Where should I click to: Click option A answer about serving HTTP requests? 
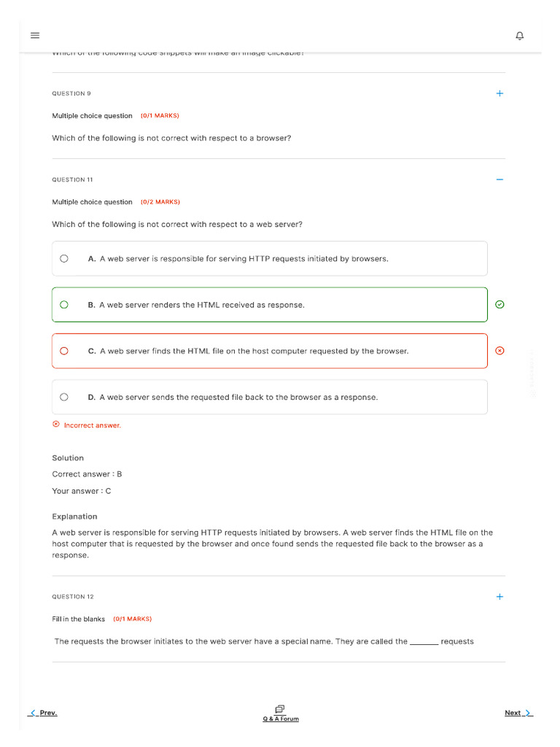244,259
